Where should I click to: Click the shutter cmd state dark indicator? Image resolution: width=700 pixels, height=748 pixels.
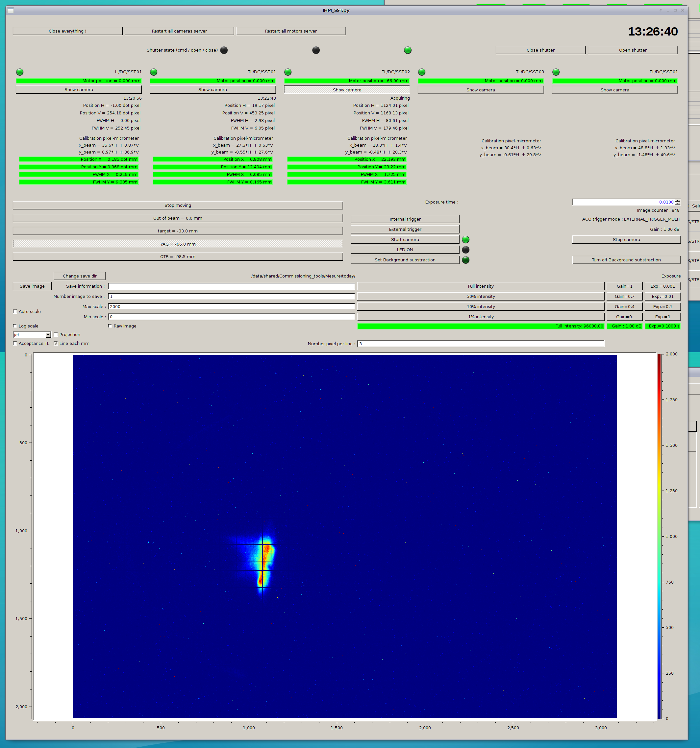[x=224, y=50]
